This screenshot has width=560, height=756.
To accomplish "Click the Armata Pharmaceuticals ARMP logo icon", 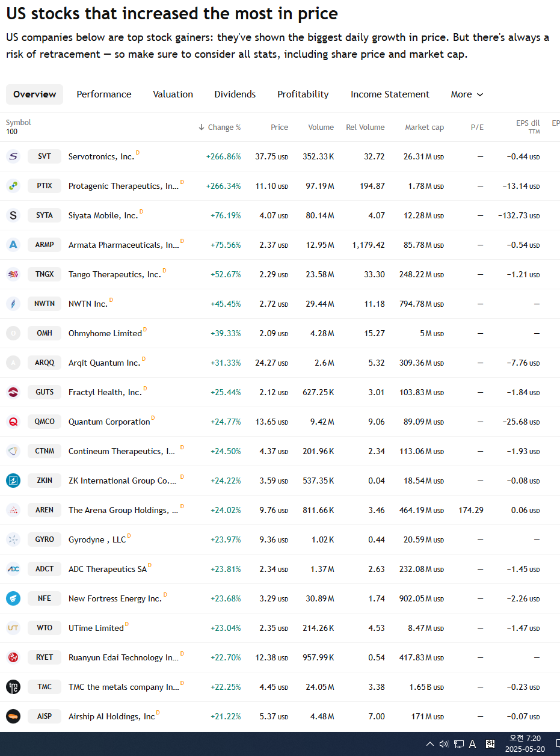I will [x=13, y=245].
